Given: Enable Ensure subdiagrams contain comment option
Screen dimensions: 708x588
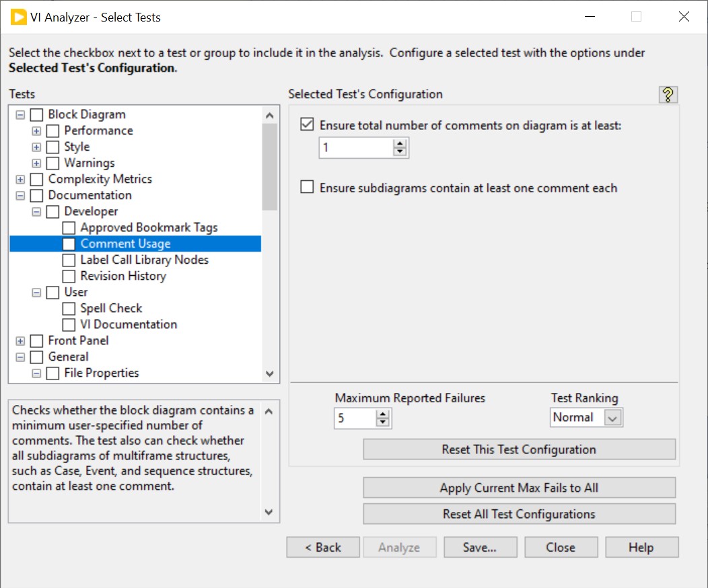Looking at the screenshot, I should coord(307,186).
